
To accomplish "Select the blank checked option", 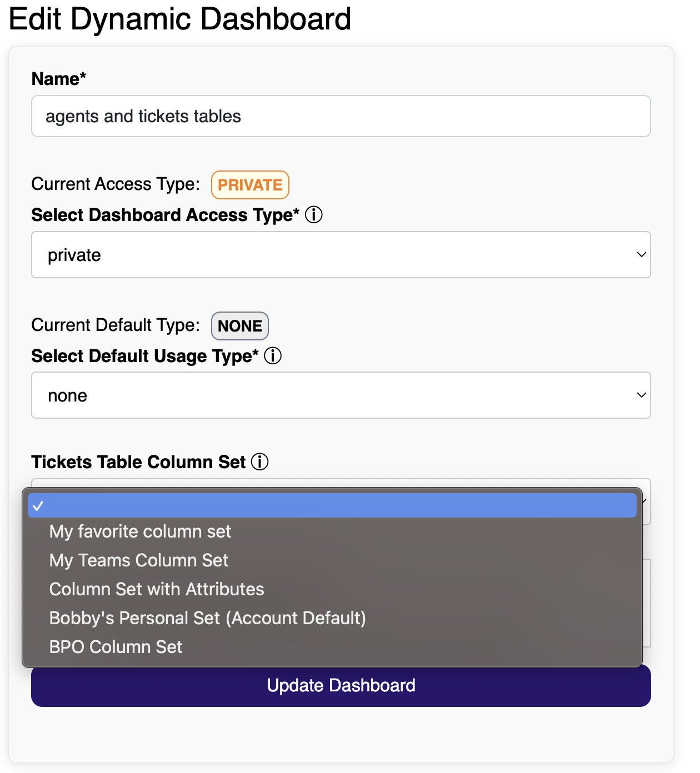I will tap(332, 505).
